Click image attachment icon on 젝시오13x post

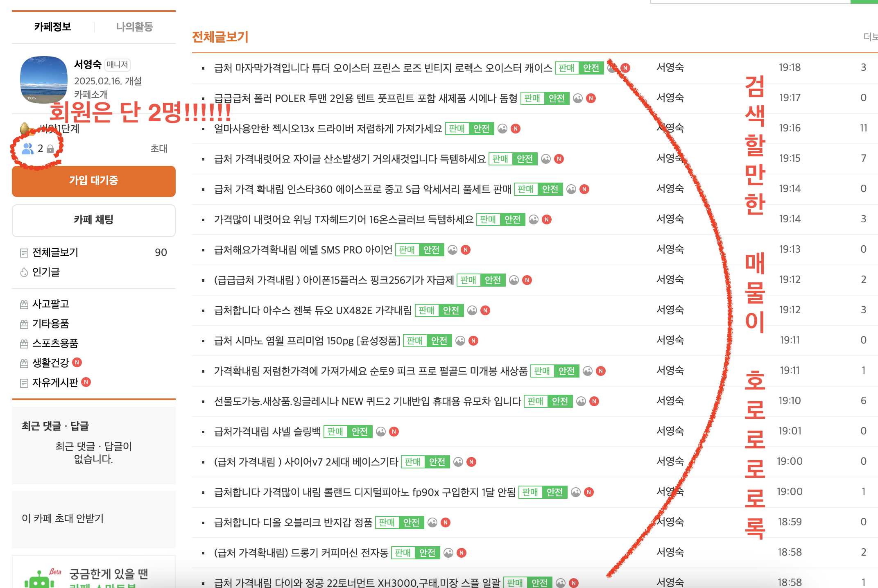[x=502, y=129]
